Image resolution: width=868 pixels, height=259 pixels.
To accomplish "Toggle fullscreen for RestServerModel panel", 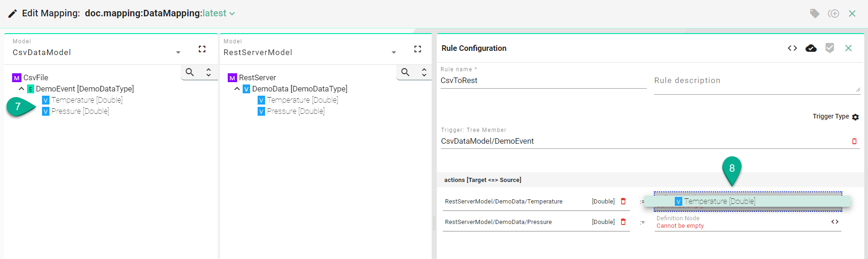I will 418,49.
